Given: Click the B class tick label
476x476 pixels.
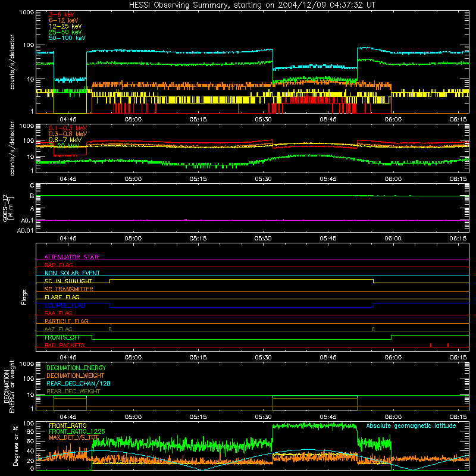Looking at the screenshot, I should coord(32,196).
